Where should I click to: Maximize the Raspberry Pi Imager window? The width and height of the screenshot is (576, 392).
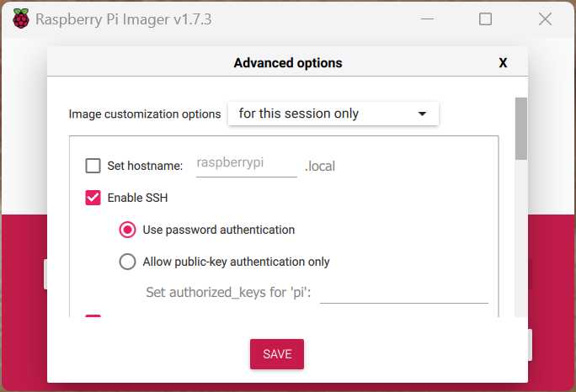(x=485, y=19)
